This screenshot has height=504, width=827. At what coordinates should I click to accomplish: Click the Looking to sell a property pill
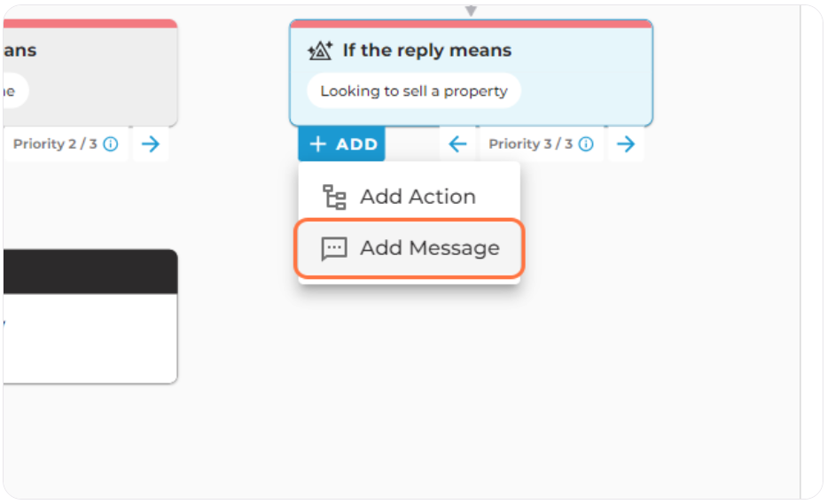tap(414, 90)
